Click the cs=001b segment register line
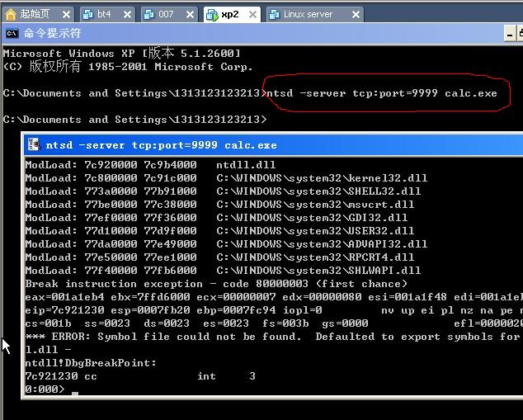Screen dimensions: 523x420 click(274, 323)
